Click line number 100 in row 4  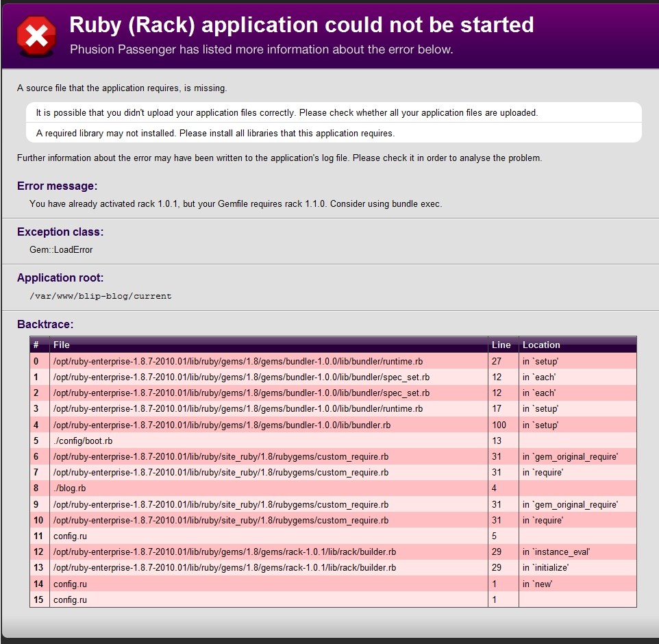pos(499,425)
